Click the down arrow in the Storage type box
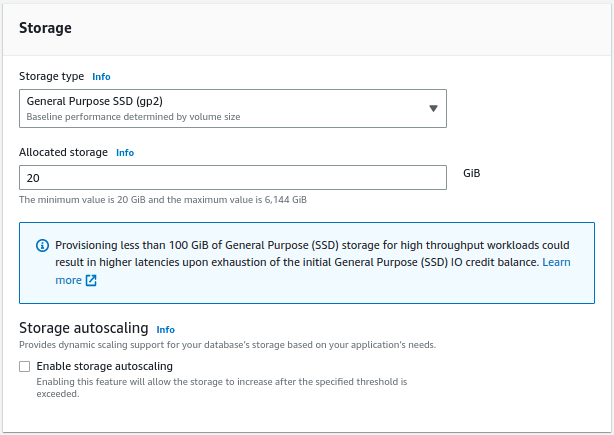The height and width of the screenshot is (435, 614). click(x=433, y=108)
